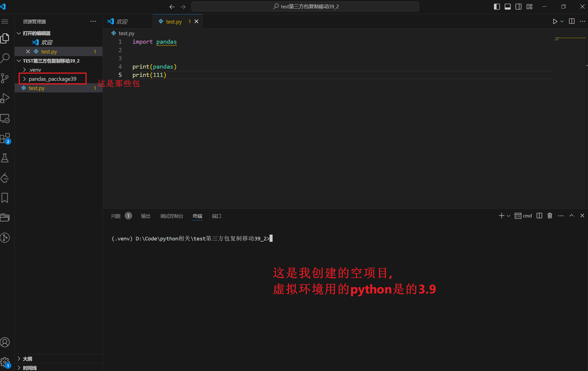Open editor more actions ellipsis
588x371 pixels.
coord(582,21)
